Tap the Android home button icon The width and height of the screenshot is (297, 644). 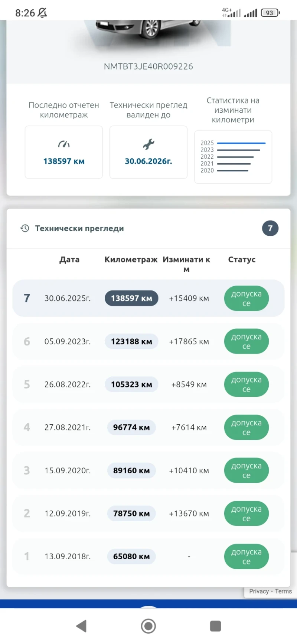(x=148, y=626)
